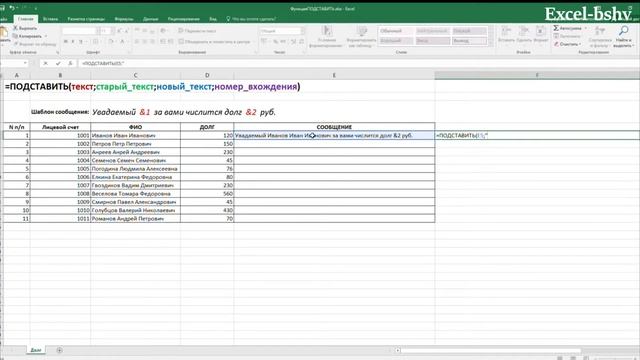The image size is (640, 360).
Task: Click the horizontal scrollbar at bottom
Action: 490,350
